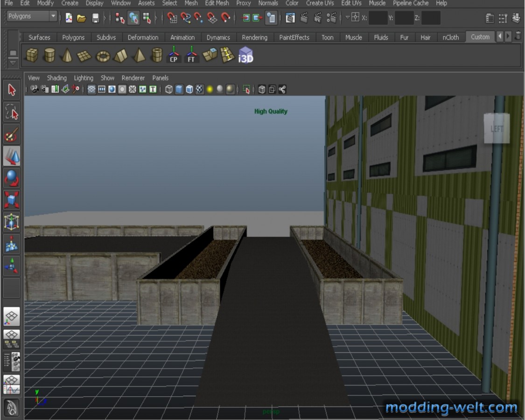Select the Show Manipulator tool
This screenshot has width=525, height=420.
point(12,265)
